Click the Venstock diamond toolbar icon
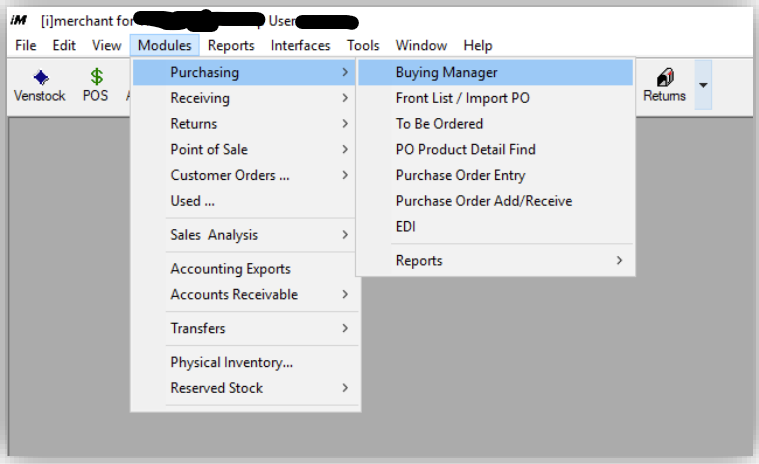759x464 pixels. [41, 77]
